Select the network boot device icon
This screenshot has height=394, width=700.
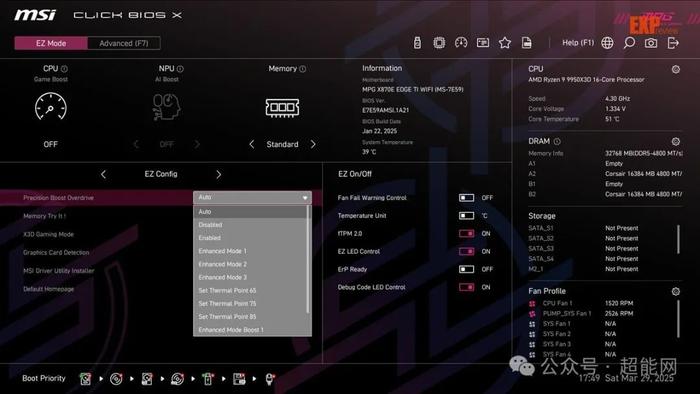270,379
